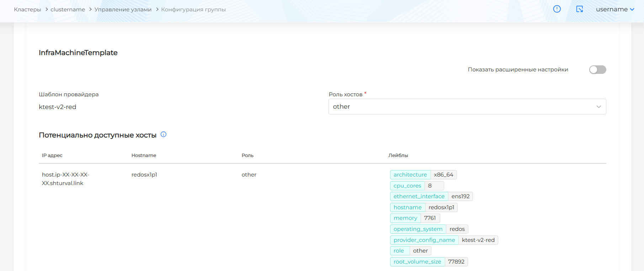Expand the username account menu
The image size is (644, 271).
pos(615,10)
